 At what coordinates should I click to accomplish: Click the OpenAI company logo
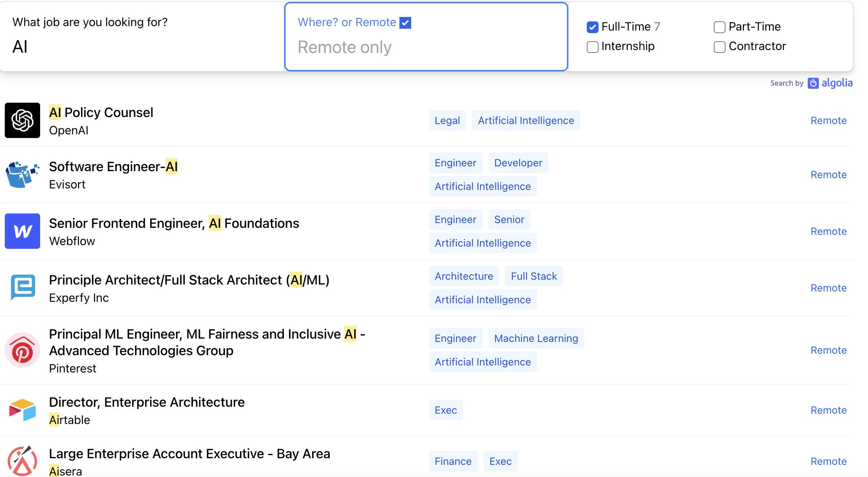22,120
